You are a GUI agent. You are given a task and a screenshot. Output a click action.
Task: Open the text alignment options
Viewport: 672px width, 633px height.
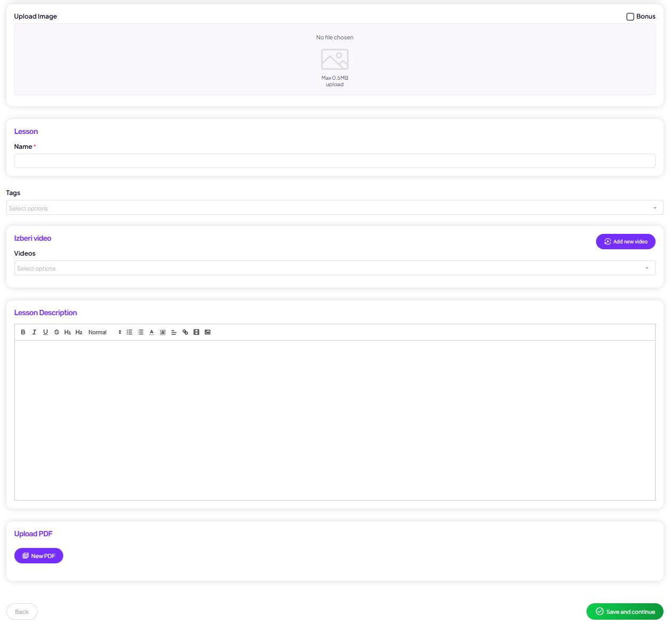tap(174, 332)
